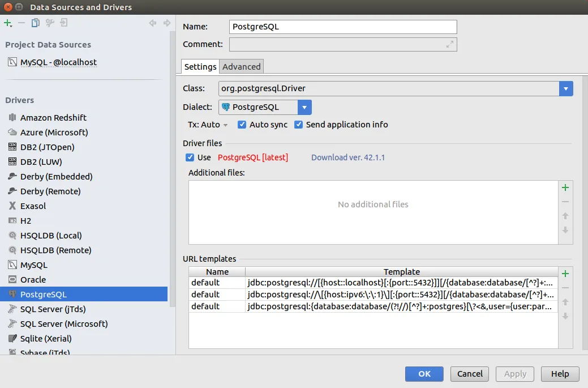Click the duplicate data source icon
Image resolution: width=588 pixels, height=388 pixels.
click(x=35, y=23)
